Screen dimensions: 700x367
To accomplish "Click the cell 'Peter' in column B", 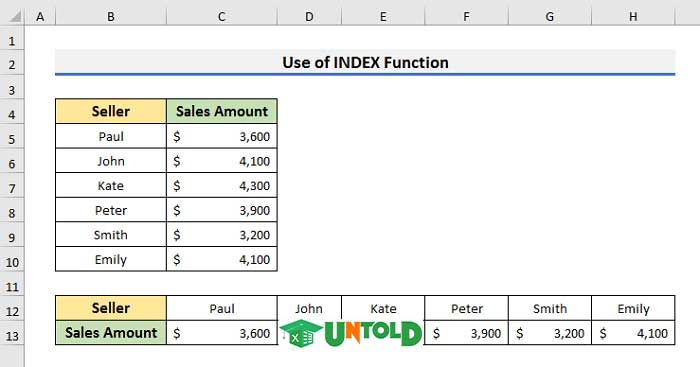I will pyautogui.click(x=111, y=210).
